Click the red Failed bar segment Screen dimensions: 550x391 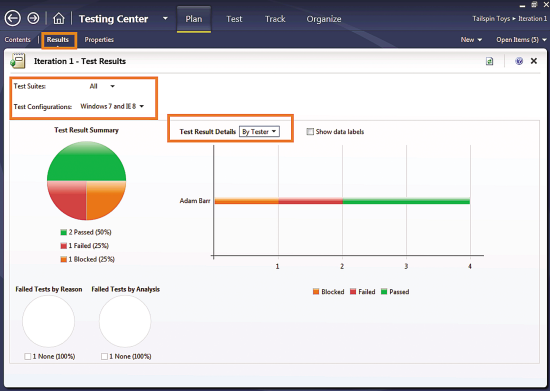tap(310, 201)
